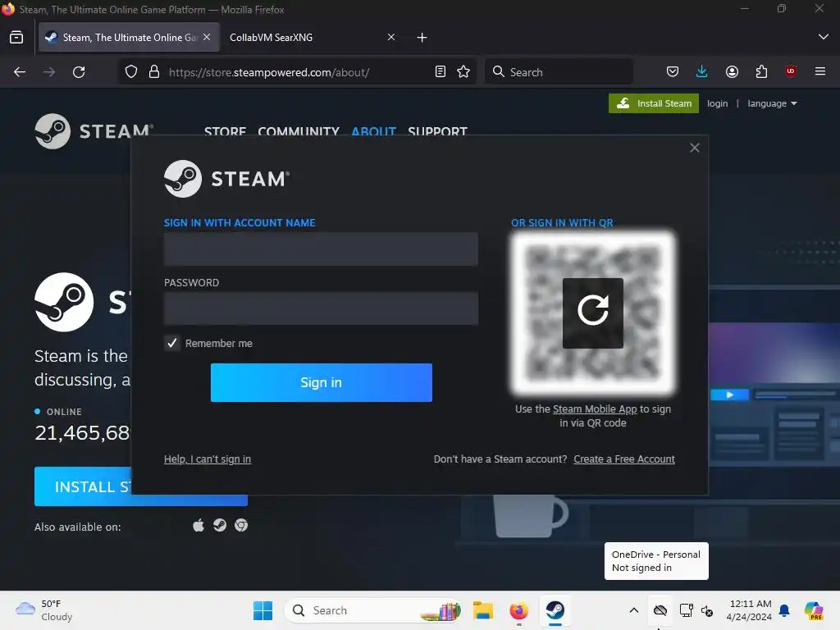Click the Steam taskbar icon
The height and width of the screenshot is (630, 840).
[555, 610]
